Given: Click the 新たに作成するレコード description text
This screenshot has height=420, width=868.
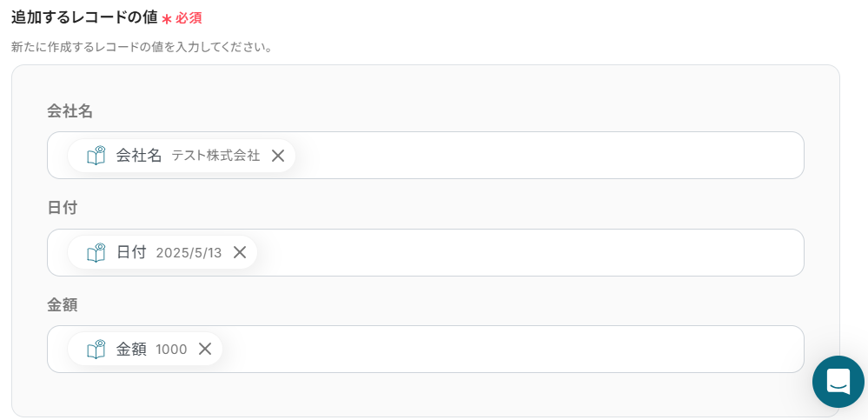Looking at the screenshot, I should [142, 47].
